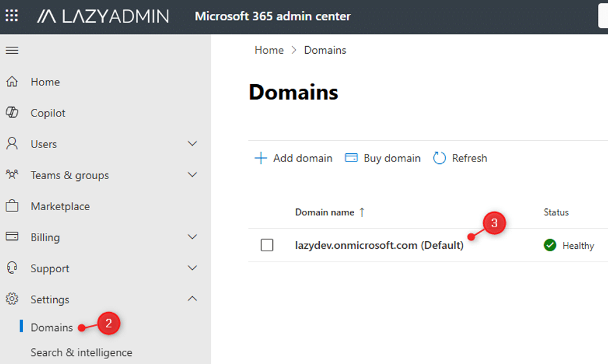Open Search & intelligence settings

click(81, 353)
